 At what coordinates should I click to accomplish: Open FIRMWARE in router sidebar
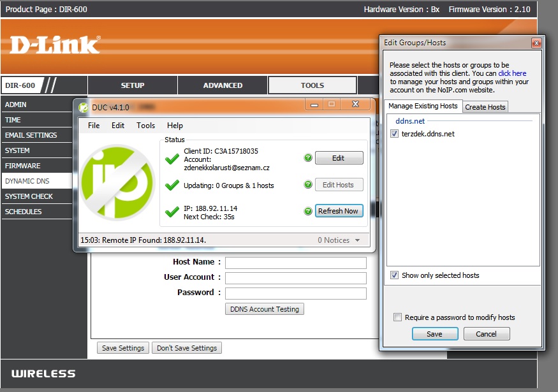(37, 166)
